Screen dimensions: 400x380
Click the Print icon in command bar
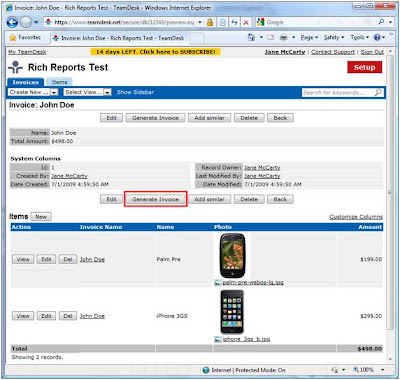tap(284, 37)
